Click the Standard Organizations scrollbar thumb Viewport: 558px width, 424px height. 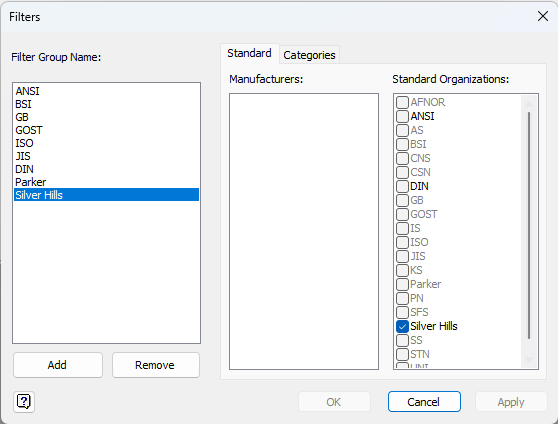(x=529, y=225)
